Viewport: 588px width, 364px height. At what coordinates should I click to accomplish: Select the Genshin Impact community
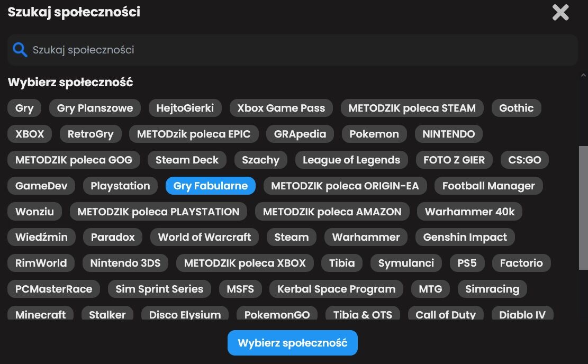[x=465, y=237]
